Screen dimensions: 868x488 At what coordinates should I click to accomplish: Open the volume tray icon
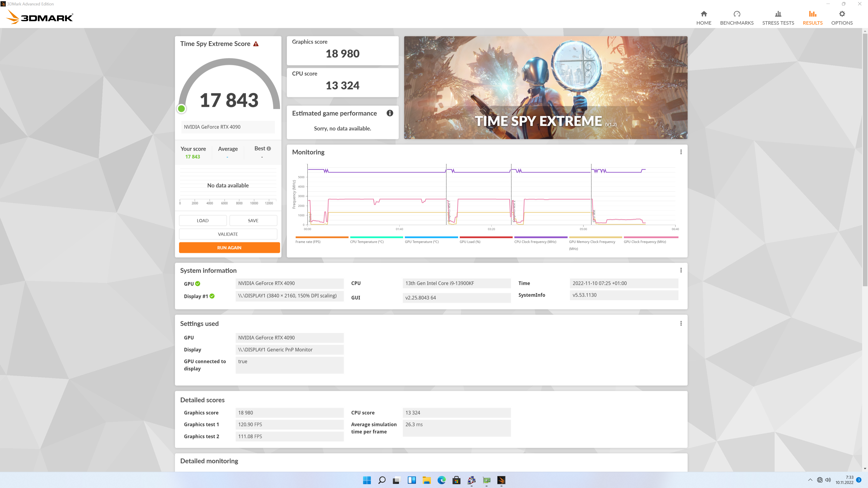point(828,480)
